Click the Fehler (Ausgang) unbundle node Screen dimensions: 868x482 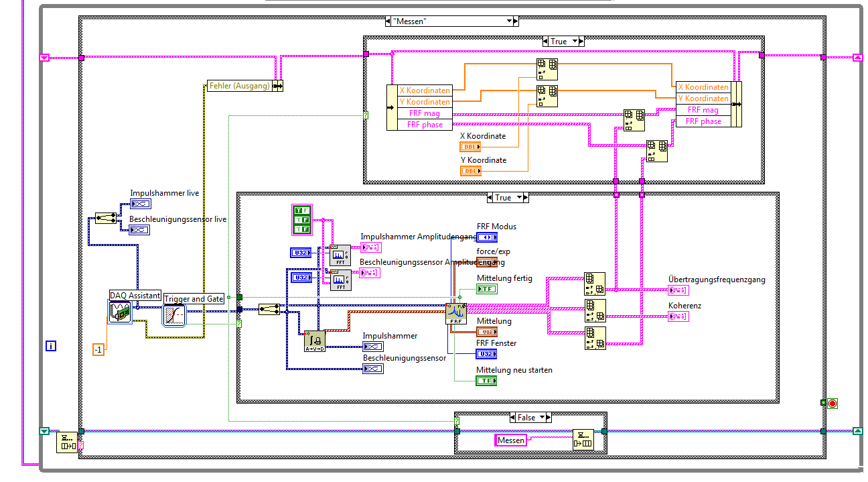click(245, 85)
